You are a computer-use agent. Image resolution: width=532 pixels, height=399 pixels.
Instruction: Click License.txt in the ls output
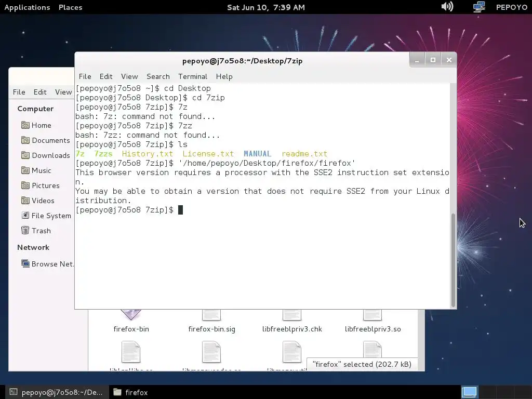208,154
